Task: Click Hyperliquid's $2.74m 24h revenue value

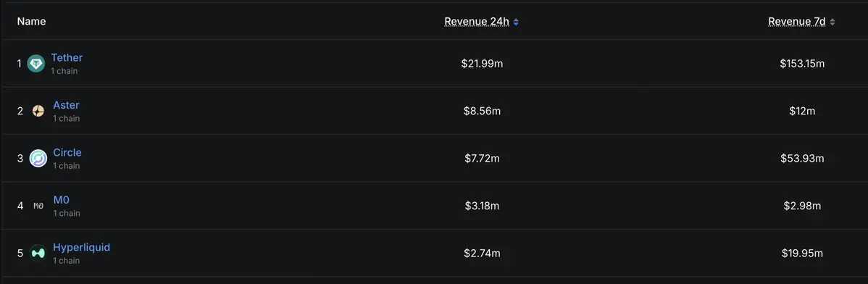Action: click(482, 253)
